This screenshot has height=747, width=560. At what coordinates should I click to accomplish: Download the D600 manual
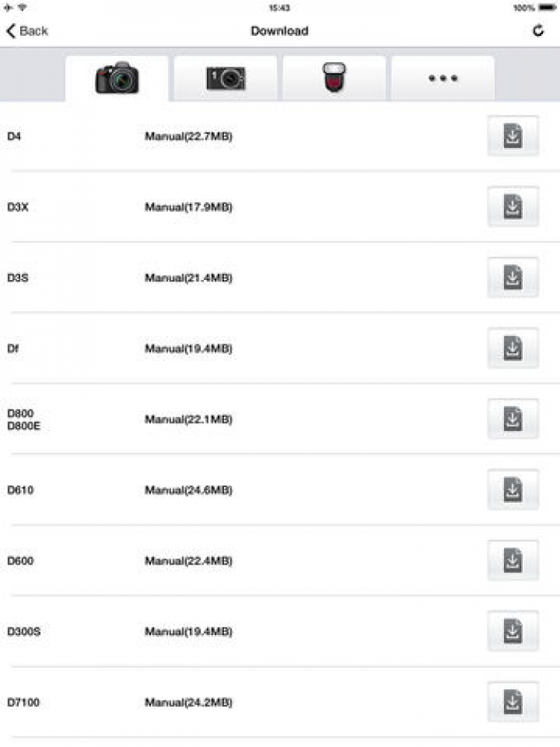point(513,560)
